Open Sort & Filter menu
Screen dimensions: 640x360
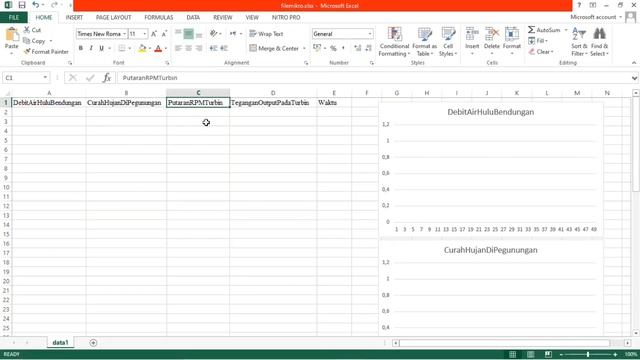point(579,42)
